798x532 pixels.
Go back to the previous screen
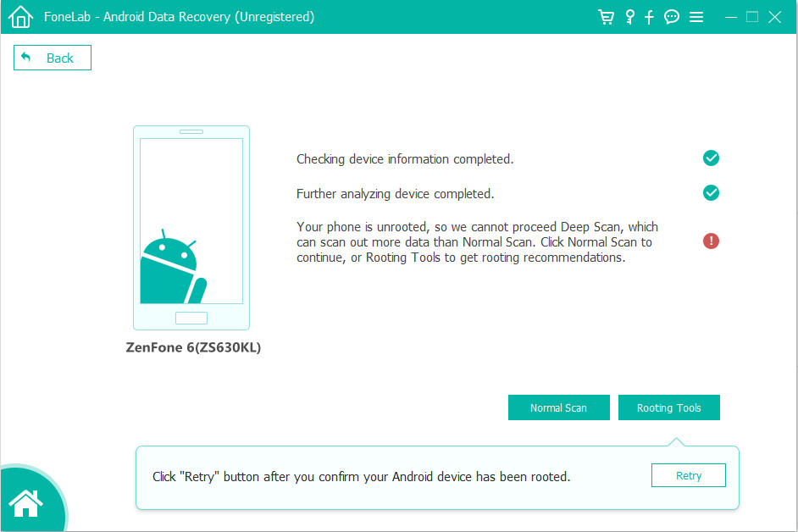pos(52,57)
